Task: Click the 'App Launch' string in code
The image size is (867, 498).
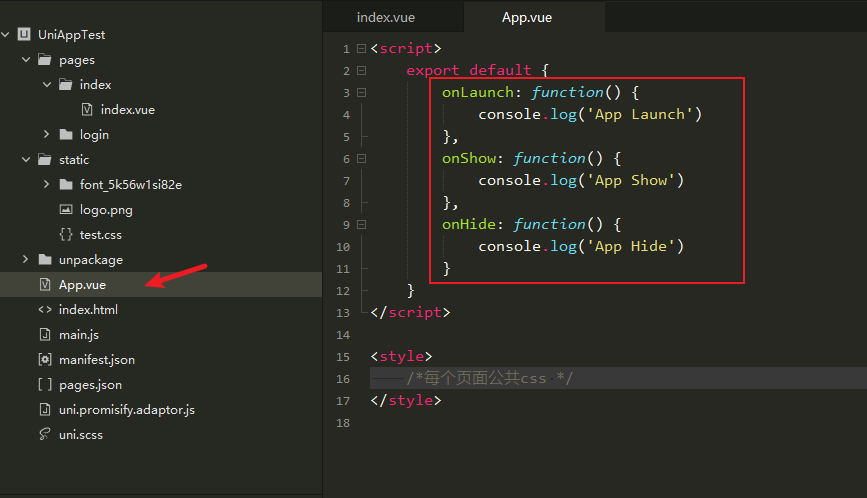Action: tap(640, 114)
